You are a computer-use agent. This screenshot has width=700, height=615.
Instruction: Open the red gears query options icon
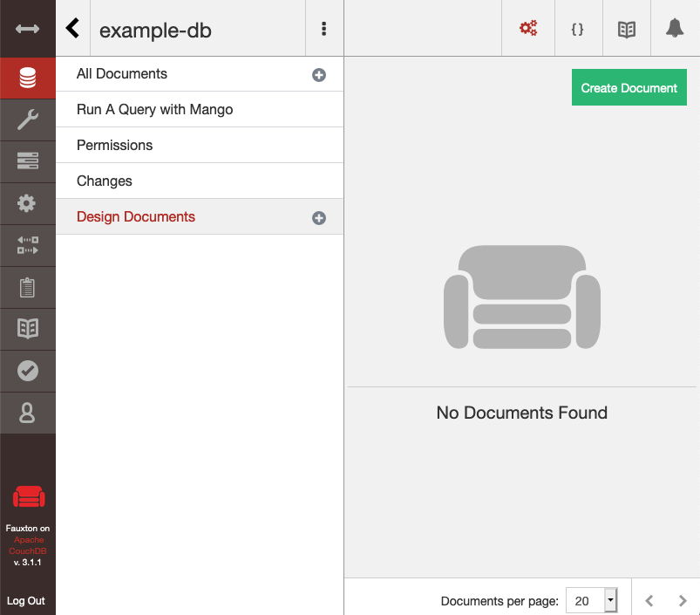coord(528,29)
